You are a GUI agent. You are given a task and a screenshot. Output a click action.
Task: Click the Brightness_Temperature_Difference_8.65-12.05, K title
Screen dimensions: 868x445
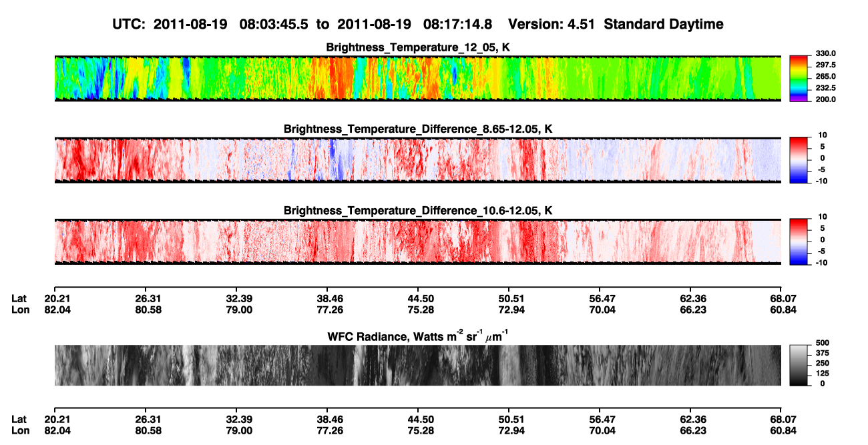click(x=418, y=129)
